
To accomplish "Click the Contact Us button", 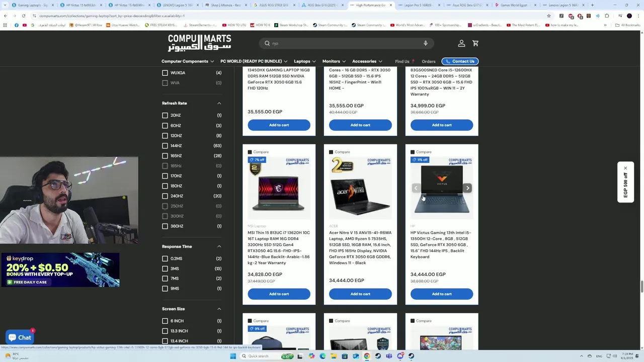I will coord(460,61).
